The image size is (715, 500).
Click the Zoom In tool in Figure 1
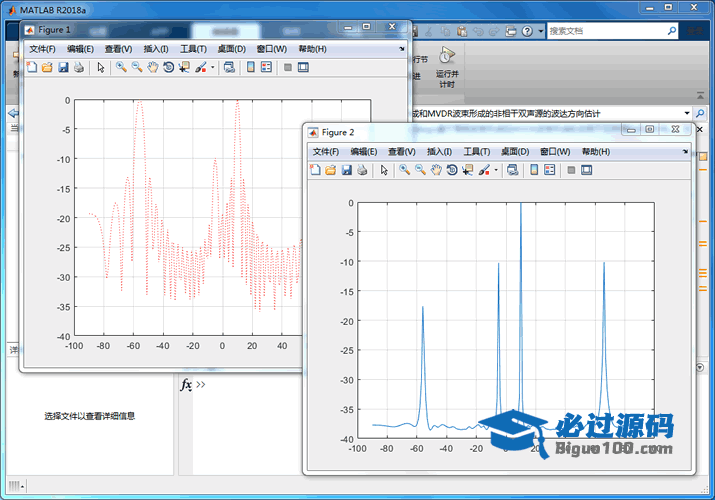click(x=120, y=68)
